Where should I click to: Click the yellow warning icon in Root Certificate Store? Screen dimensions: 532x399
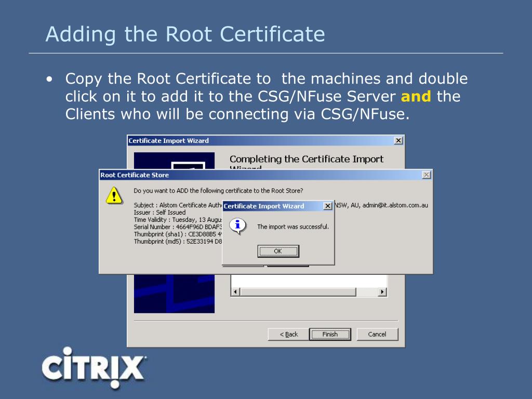[114, 195]
